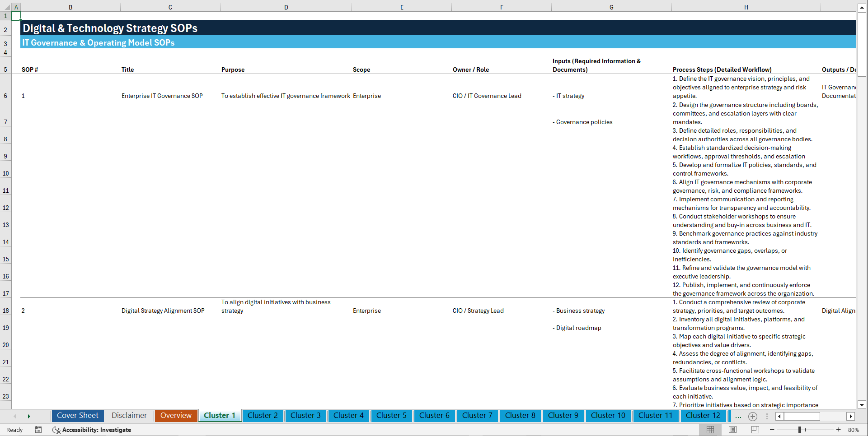Select column F header
The width and height of the screenshot is (868, 436).
tap(502, 7)
